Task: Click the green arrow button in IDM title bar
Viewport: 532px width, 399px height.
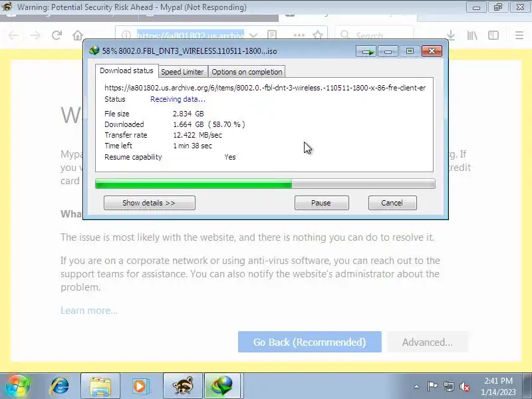Action: (x=366, y=51)
